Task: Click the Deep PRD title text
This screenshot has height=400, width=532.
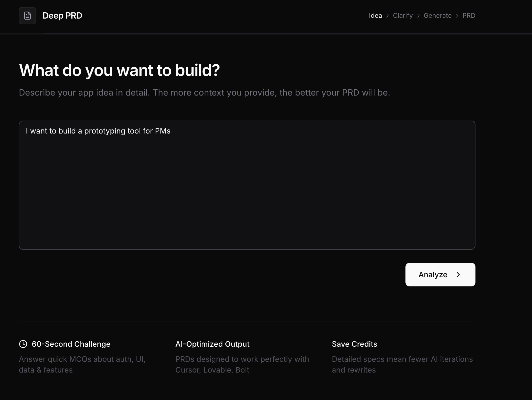Action: pos(62,16)
